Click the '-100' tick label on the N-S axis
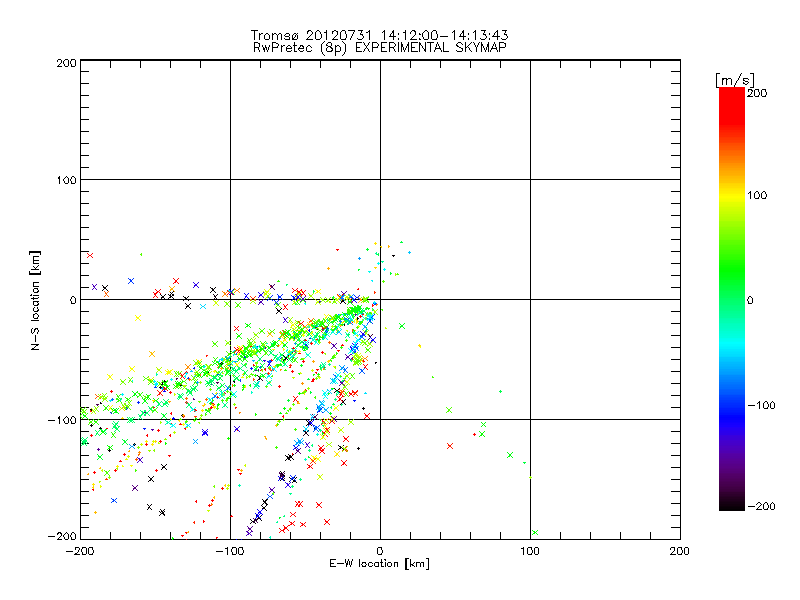 coord(62,420)
